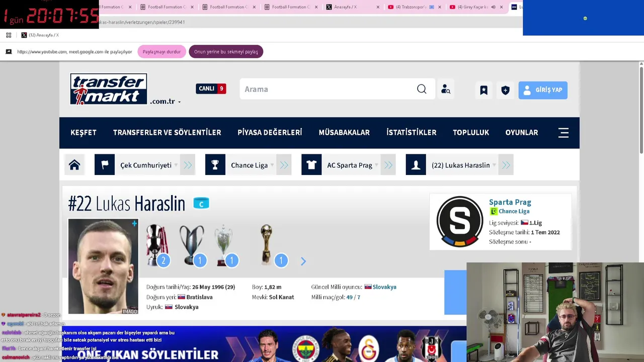Click Paylaşmayı durdur button
The height and width of the screenshot is (362, 644).
pos(162,52)
